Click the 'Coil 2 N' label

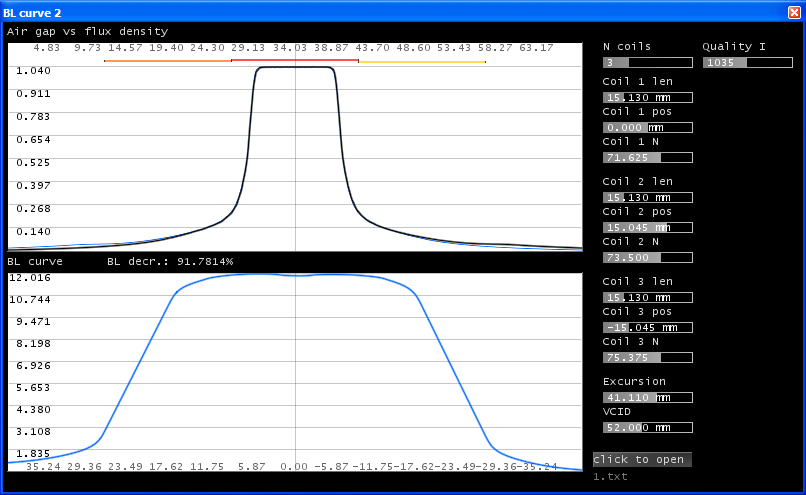coord(631,242)
